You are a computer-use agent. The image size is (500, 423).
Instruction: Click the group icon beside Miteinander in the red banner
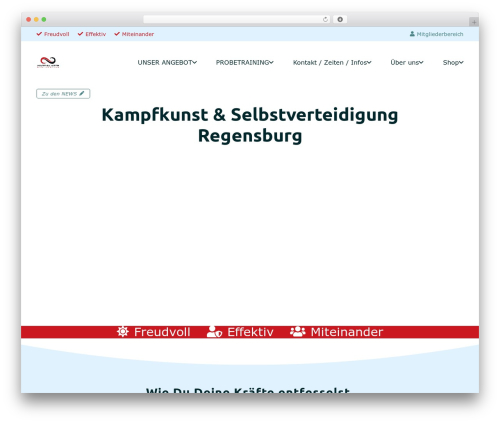[297, 332]
